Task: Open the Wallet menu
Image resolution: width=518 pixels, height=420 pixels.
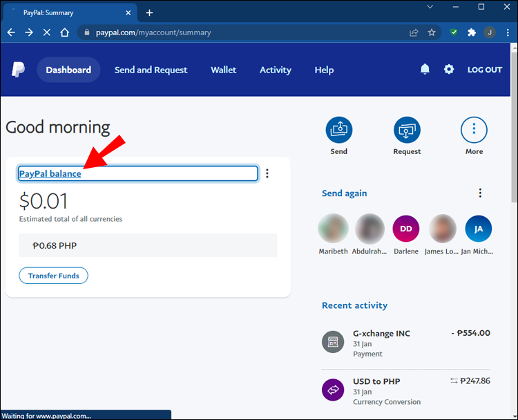Action: point(224,70)
